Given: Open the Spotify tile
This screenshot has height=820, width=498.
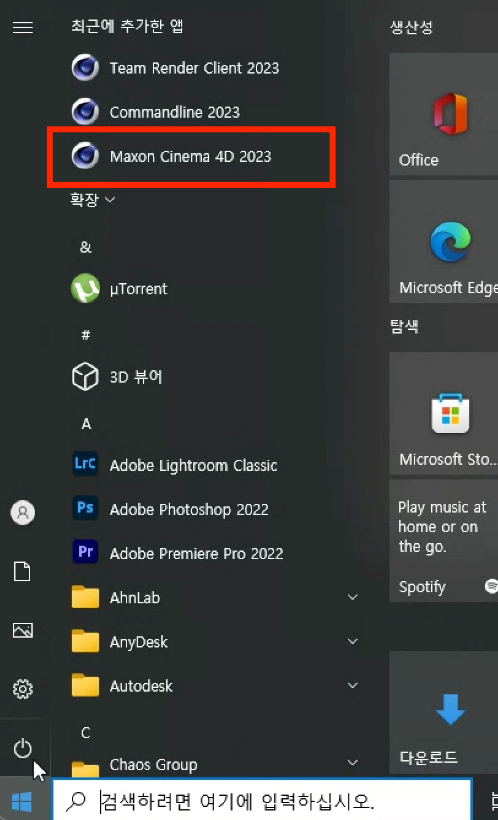Looking at the screenshot, I should (444, 541).
